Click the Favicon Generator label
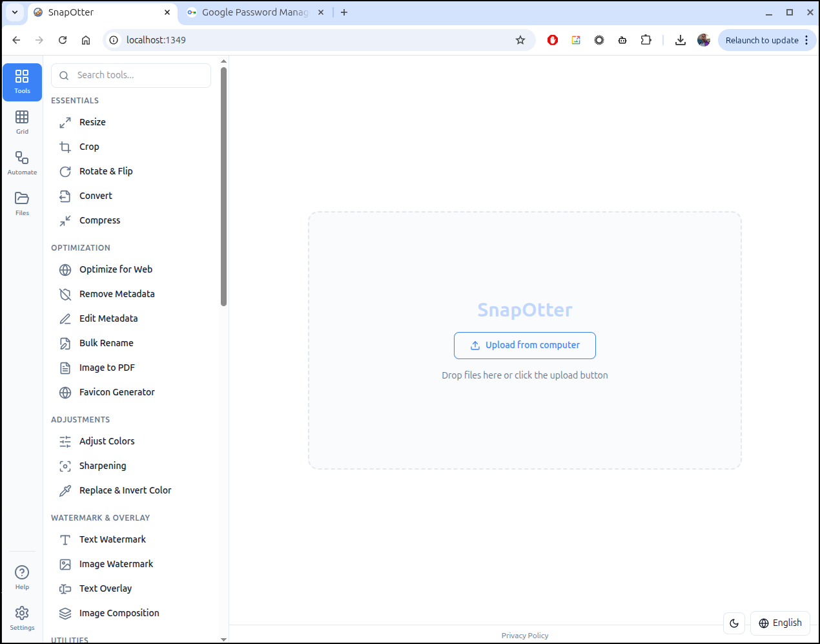 [x=117, y=392]
